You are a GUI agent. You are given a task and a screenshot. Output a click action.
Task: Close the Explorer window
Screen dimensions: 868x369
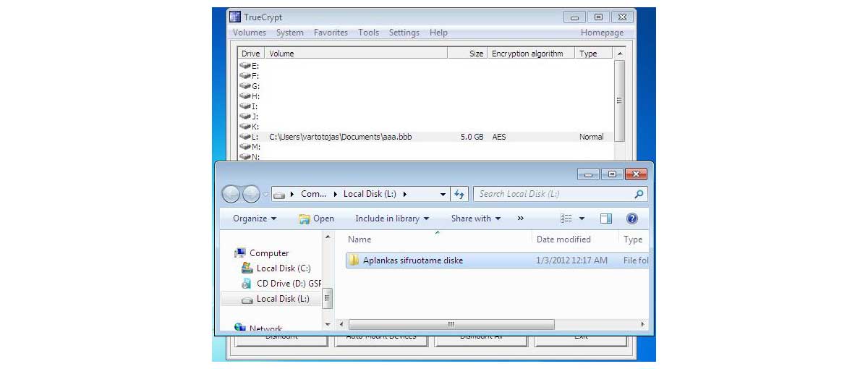[636, 174]
